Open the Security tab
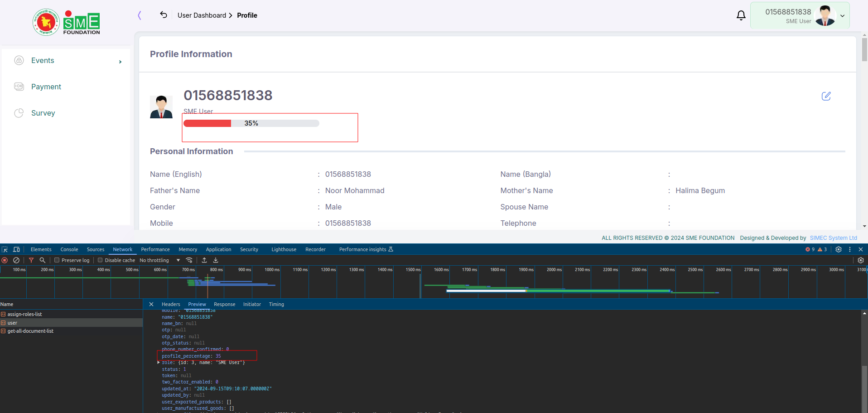 (249, 249)
